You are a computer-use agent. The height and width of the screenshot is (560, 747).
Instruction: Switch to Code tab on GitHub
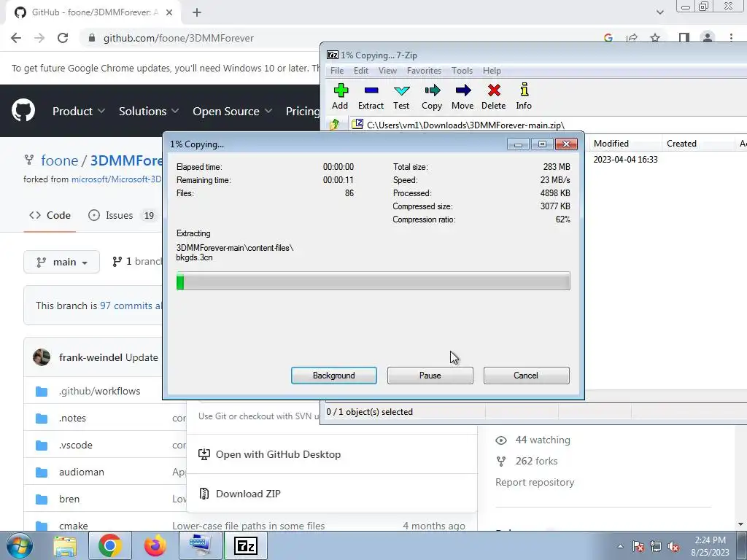click(50, 215)
